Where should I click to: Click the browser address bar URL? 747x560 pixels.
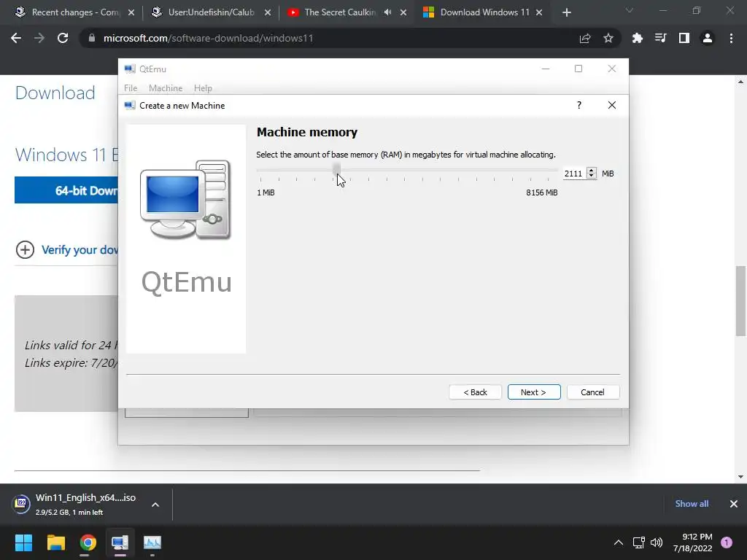[x=208, y=38]
